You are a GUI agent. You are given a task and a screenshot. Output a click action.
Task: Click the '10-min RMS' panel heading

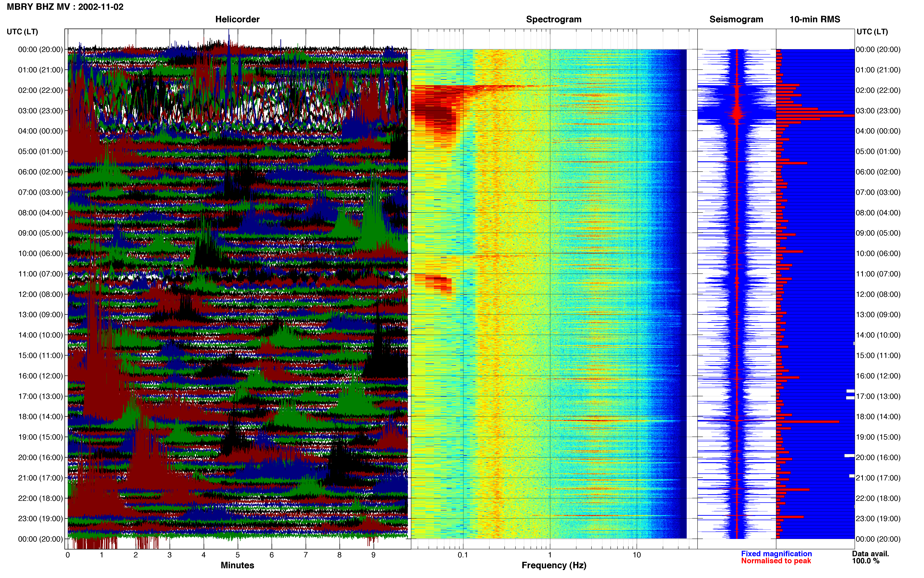pos(815,20)
